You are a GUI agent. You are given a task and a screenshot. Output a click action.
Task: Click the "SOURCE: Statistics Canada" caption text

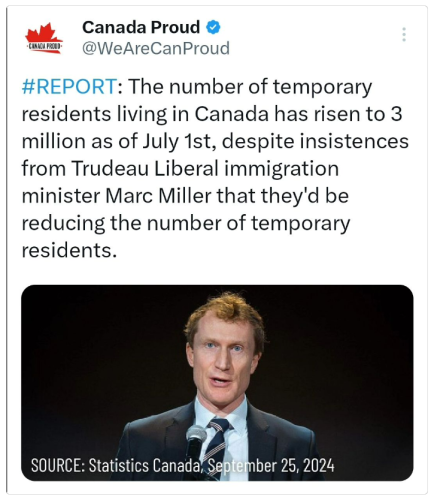coord(115,465)
